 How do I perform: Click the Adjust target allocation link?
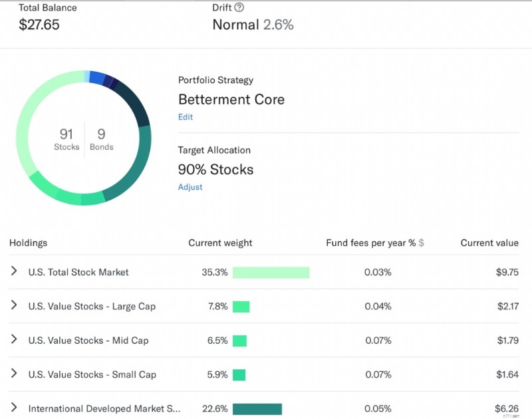coord(190,187)
